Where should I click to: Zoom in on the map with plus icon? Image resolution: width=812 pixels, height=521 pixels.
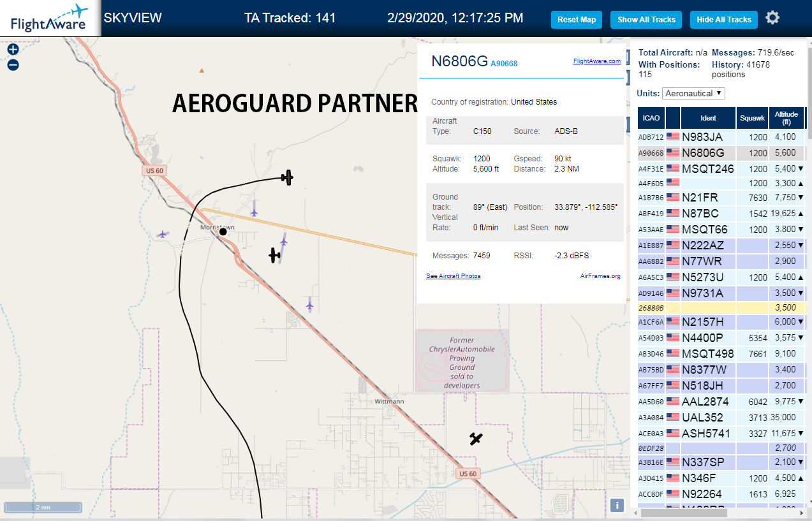[13, 49]
